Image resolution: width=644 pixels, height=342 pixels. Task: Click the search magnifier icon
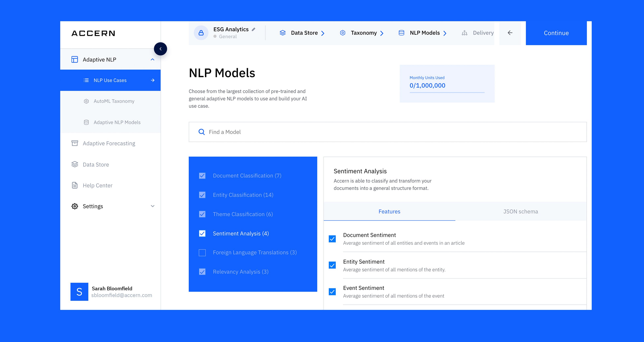[201, 132]
